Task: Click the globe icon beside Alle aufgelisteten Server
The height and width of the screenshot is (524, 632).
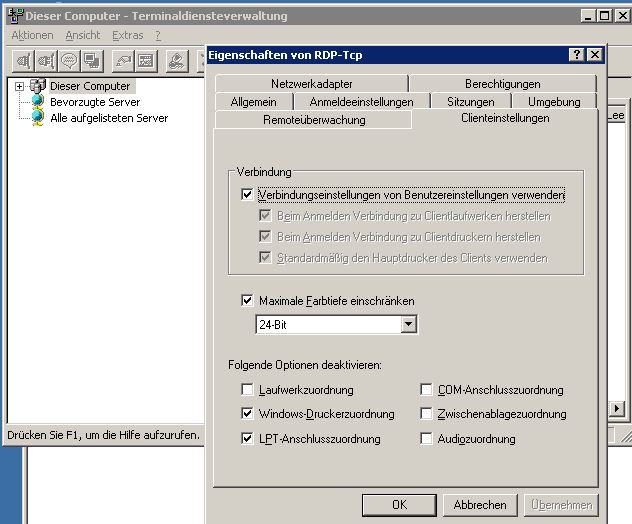Action: [x=38, y=117]
